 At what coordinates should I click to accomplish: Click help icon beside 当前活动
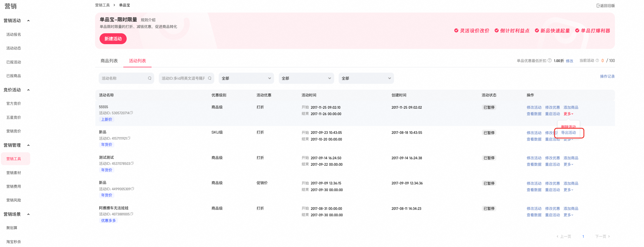[597, 60]
